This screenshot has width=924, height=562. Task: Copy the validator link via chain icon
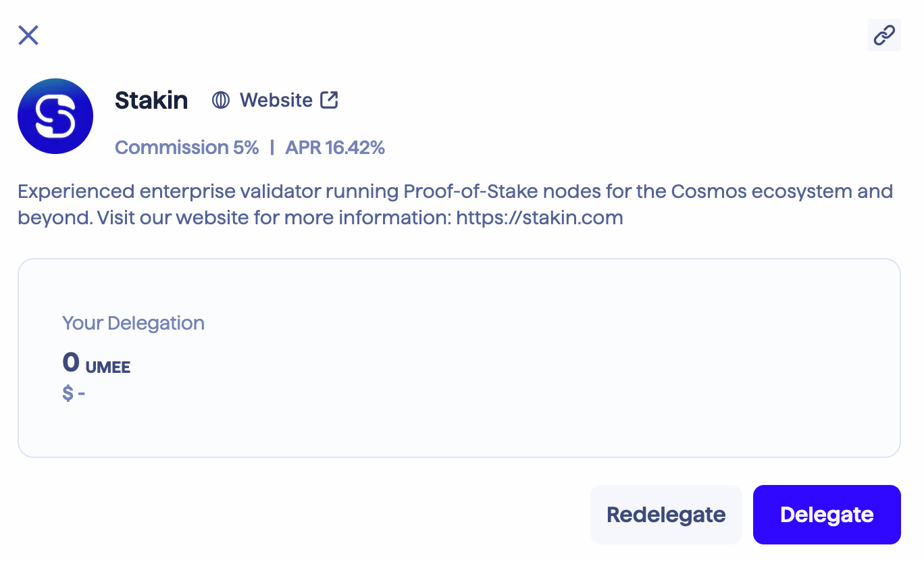pos(884,35)
